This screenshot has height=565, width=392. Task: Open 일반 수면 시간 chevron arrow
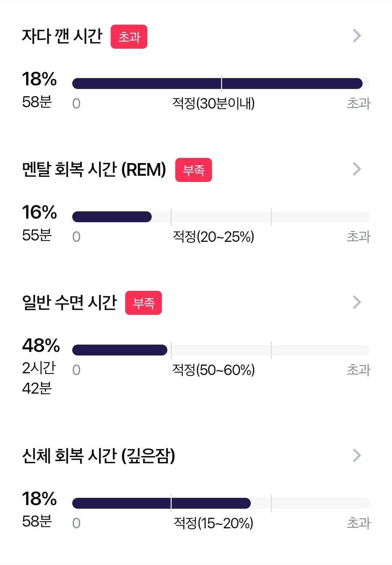coord(357,302)
